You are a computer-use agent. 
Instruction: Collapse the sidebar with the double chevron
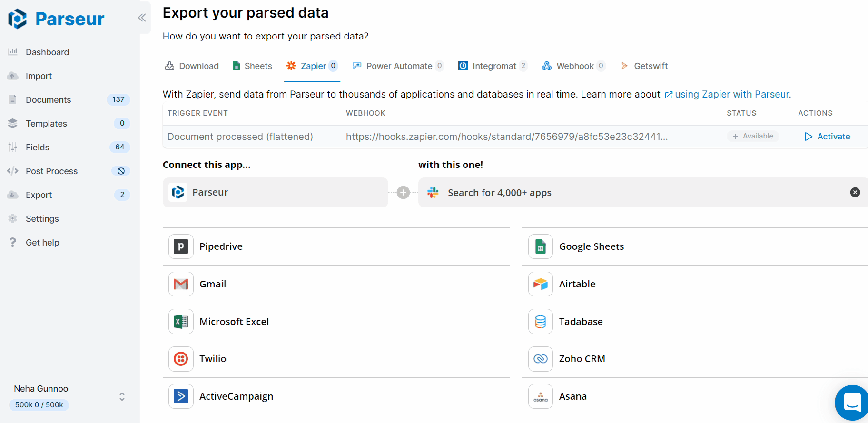point(142,18)
